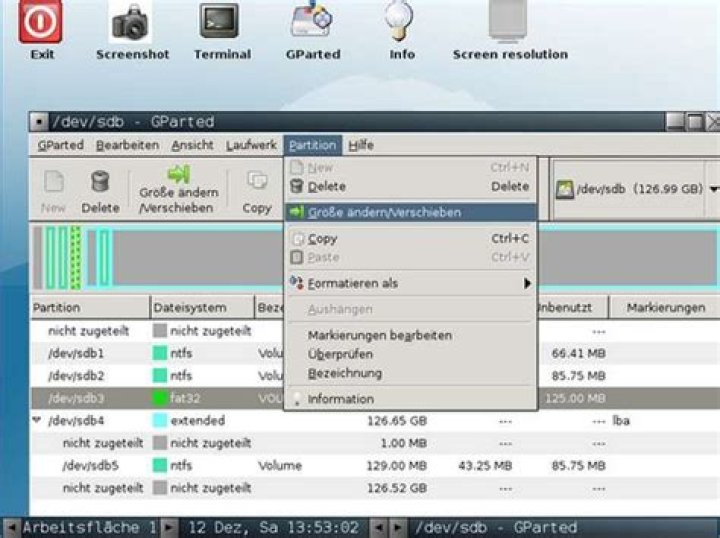Screen dimensions: 720x538
Task: Select the 126.52 GB nicht zugeteilt row
Action: click(375, 488)
